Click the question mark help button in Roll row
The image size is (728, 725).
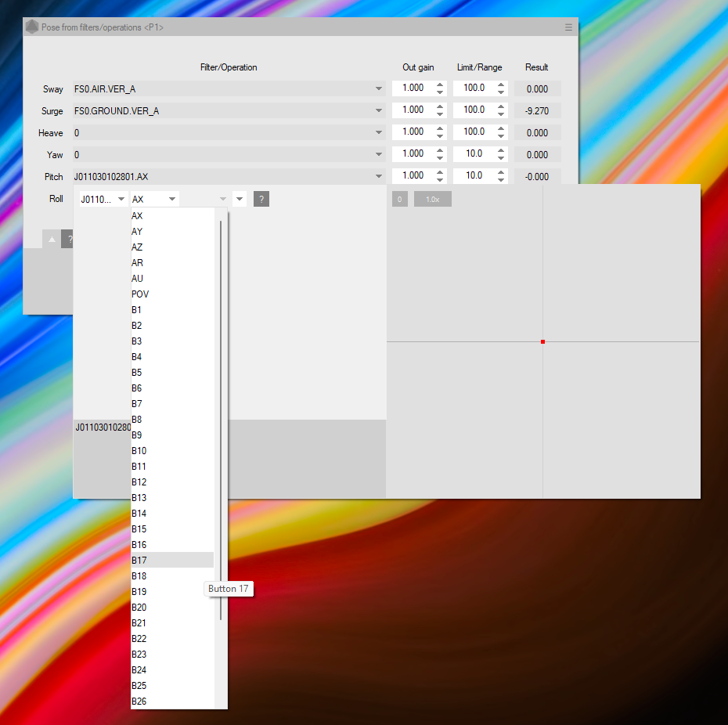pos(262,200)
